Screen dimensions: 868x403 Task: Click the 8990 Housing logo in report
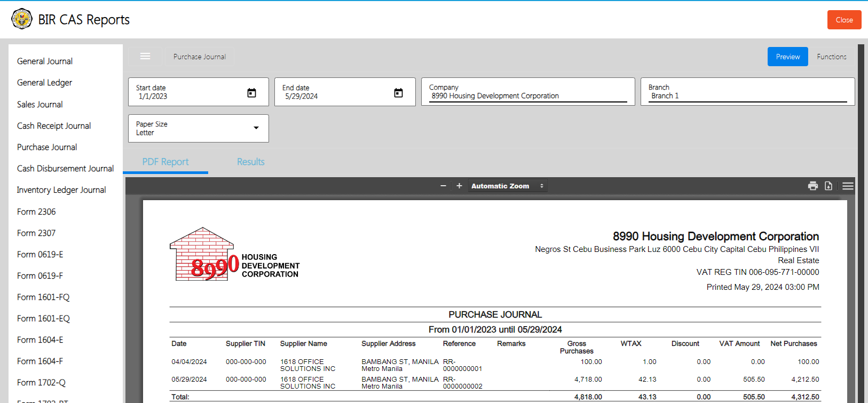tap(235, 255)
